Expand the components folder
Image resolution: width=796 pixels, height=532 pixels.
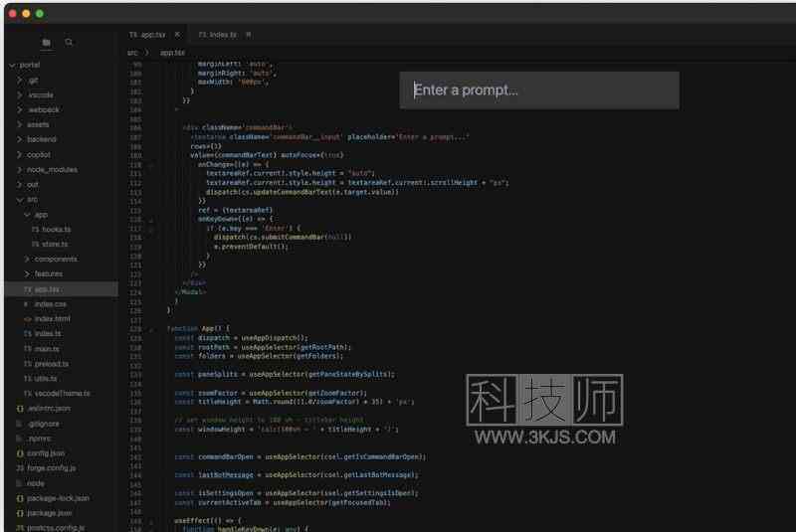(x=28, y=259)
